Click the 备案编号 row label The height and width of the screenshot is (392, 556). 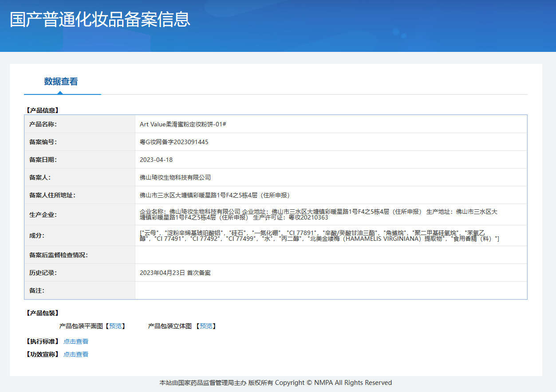click(43, 142)
